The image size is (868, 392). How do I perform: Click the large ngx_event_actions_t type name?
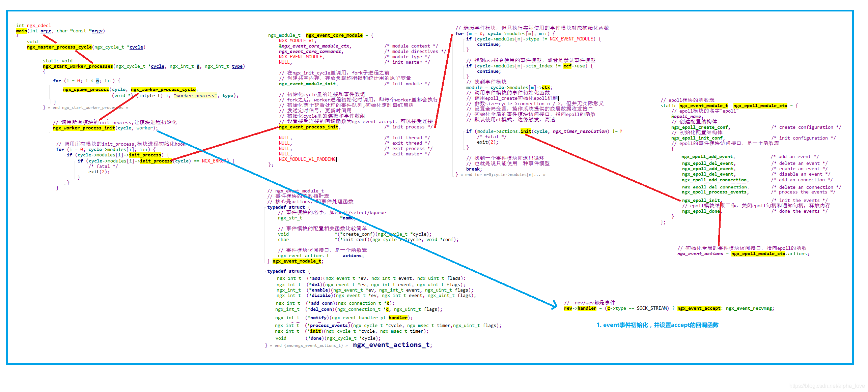391,345
